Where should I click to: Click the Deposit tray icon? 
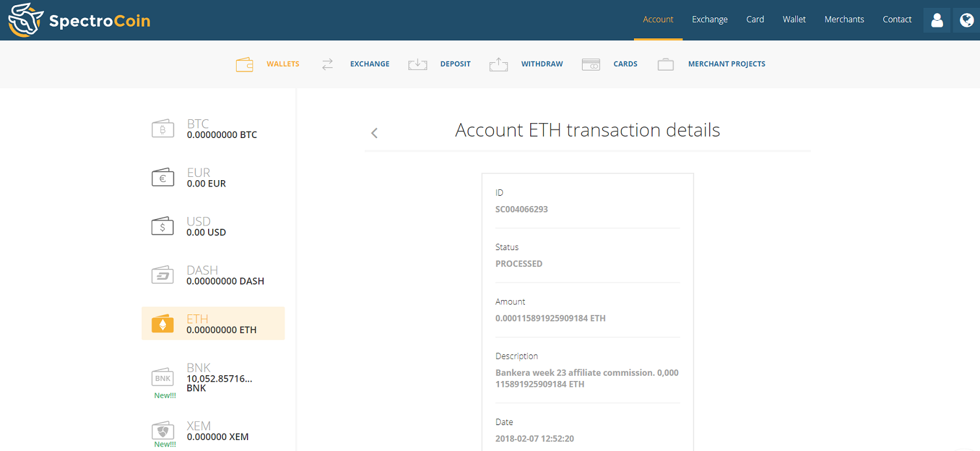click(417, 64)
